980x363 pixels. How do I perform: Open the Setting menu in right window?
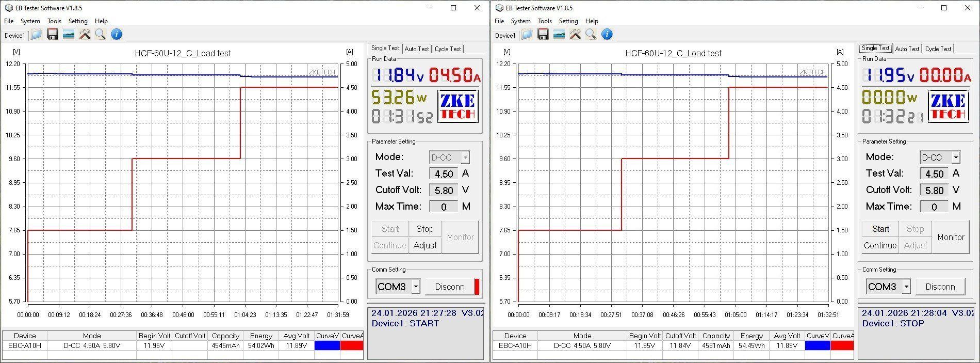point(568,21)
